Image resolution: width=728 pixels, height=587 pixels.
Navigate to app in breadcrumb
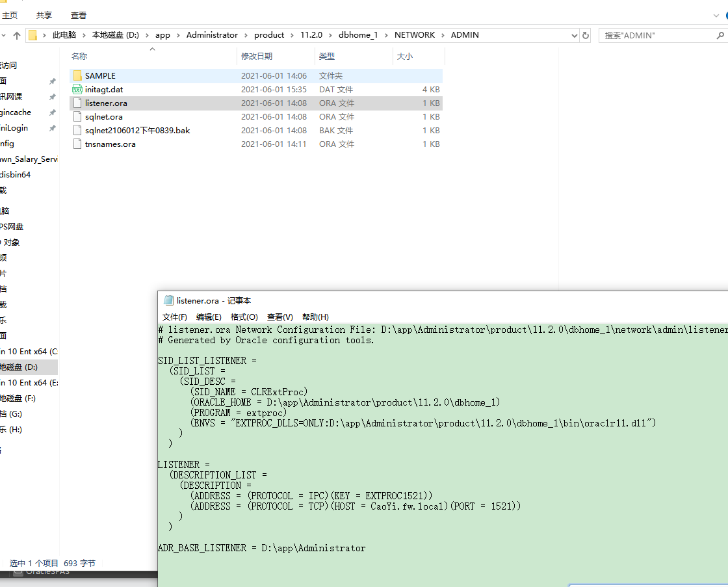pos(162,35)
